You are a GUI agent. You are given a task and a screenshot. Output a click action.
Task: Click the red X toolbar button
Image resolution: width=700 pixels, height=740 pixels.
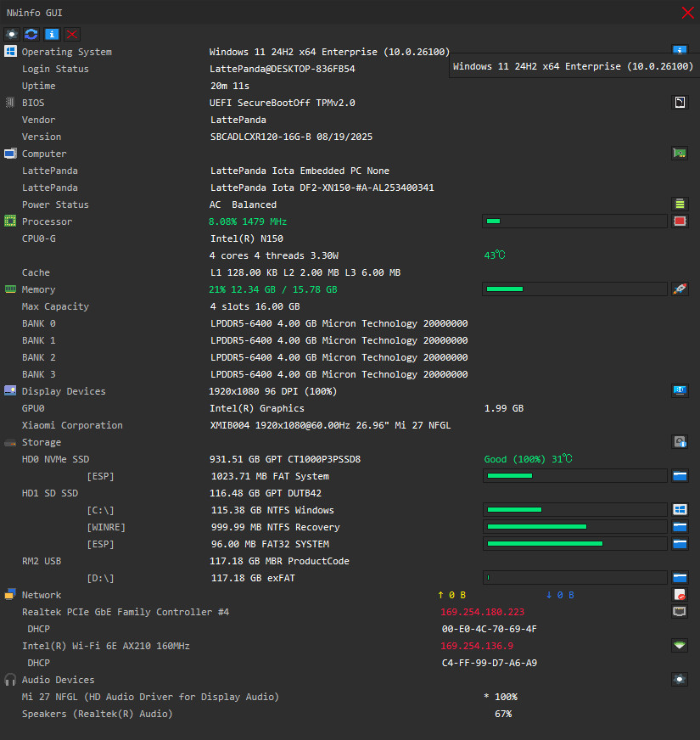pyautogui.click(x=72, y=34)
